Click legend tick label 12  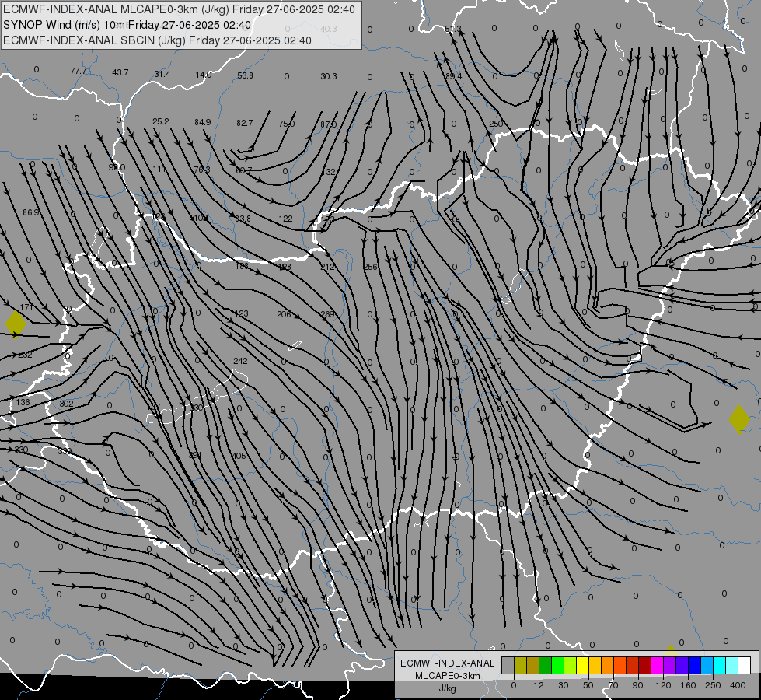tap(538, 685)
